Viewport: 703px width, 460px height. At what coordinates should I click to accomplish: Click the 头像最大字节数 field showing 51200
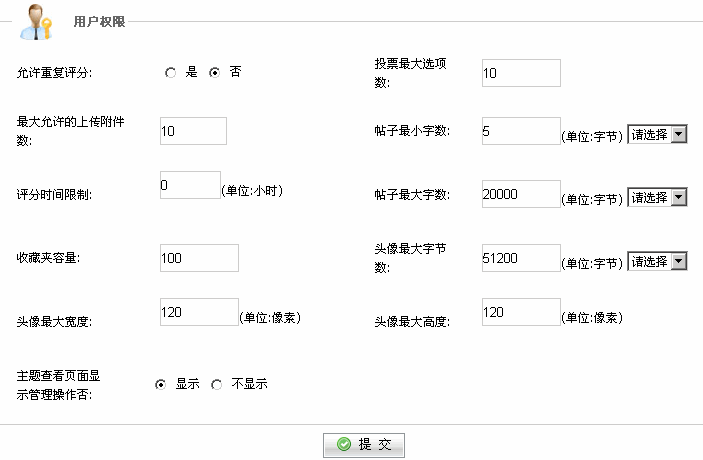click(521, 258)
